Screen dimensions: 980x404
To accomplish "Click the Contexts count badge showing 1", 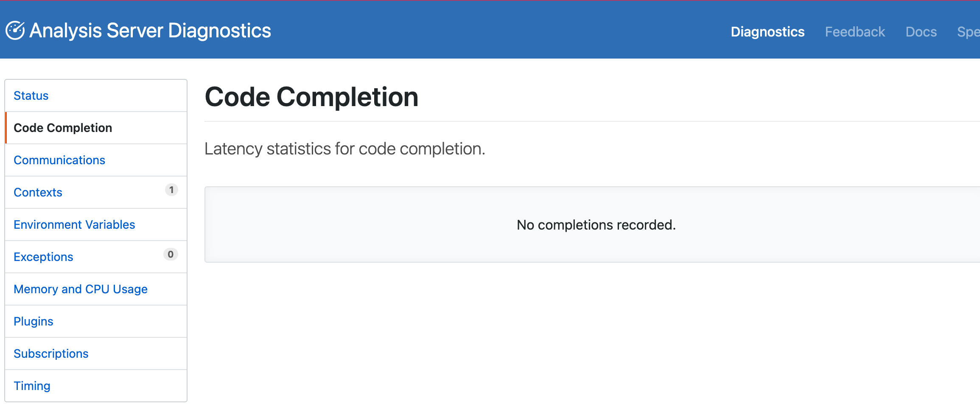I will [171, 190].
